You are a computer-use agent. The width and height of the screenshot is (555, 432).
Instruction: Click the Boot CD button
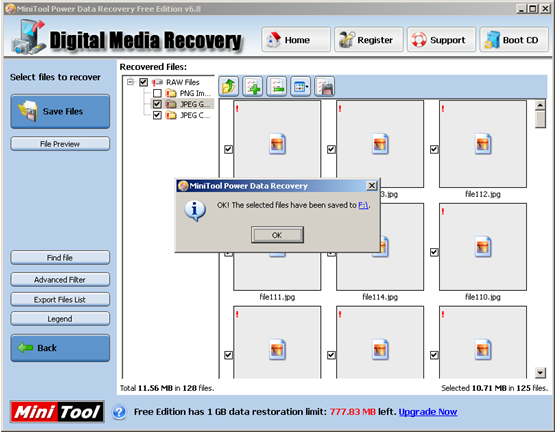pos(514,40)
